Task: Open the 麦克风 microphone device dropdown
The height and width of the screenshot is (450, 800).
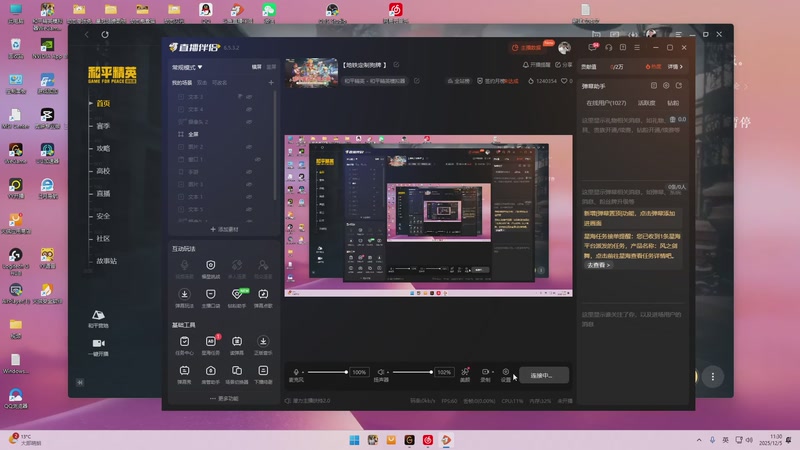Action: coord(303,372)
